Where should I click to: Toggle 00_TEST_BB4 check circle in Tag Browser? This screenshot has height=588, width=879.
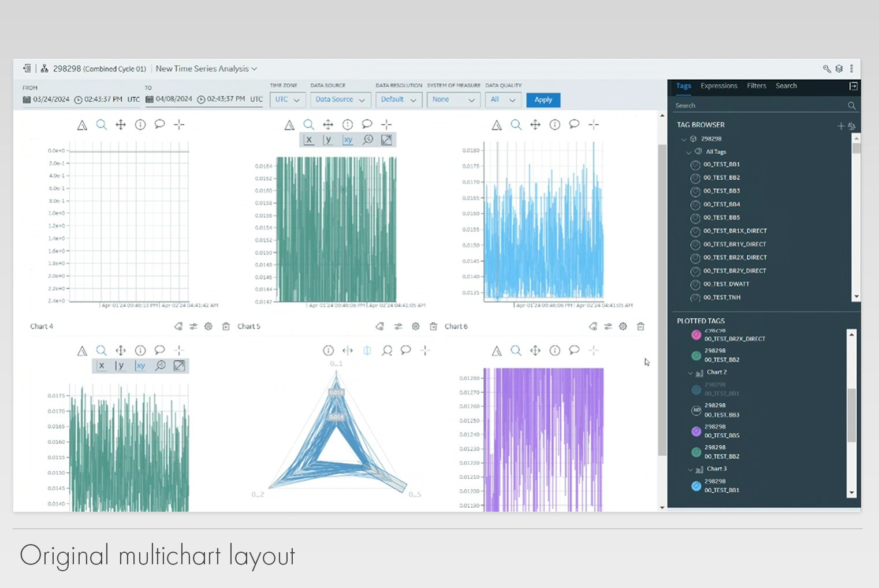click(x=695, y=205)
